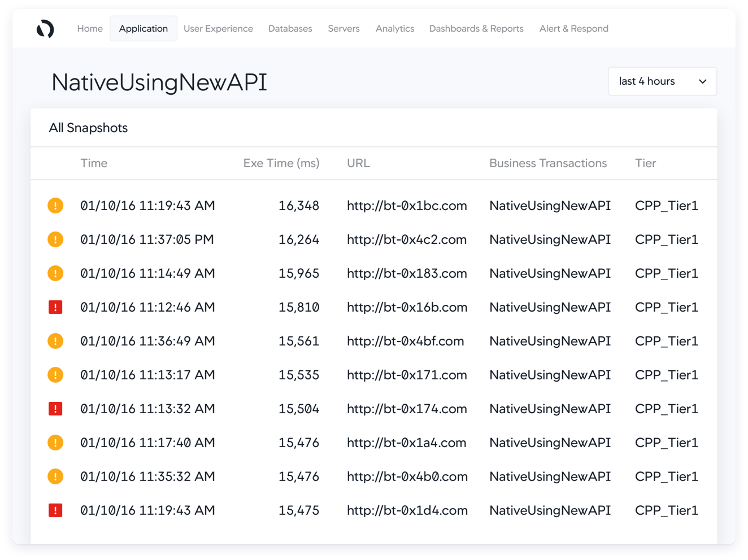Select timestamp 01/10/16 11:13:32 AM
This screenshot has height=560, width=748.
click(x=147, y=409)
